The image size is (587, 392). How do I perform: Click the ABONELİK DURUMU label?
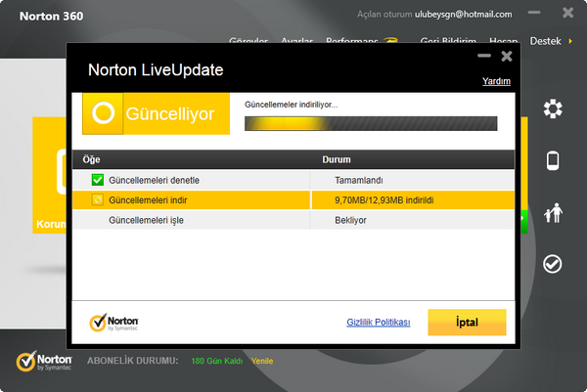(x=133, y=361)
